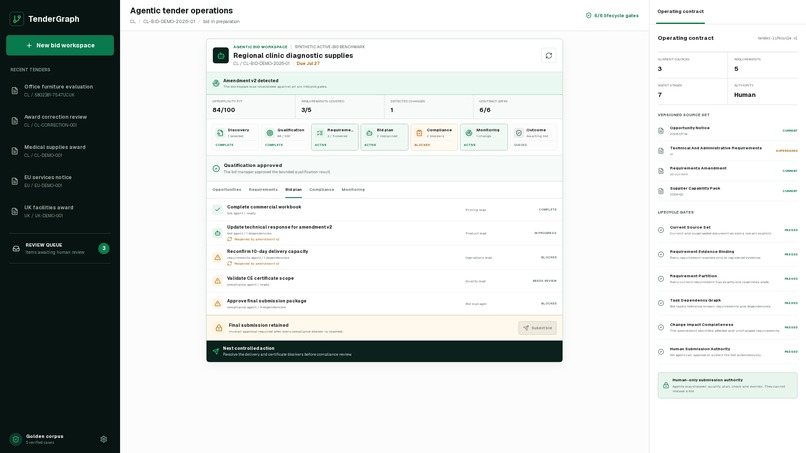Viewport: 806px width, 453px height.
Task: Click the Change Impact Completeness gate
Action: [727, 327]
